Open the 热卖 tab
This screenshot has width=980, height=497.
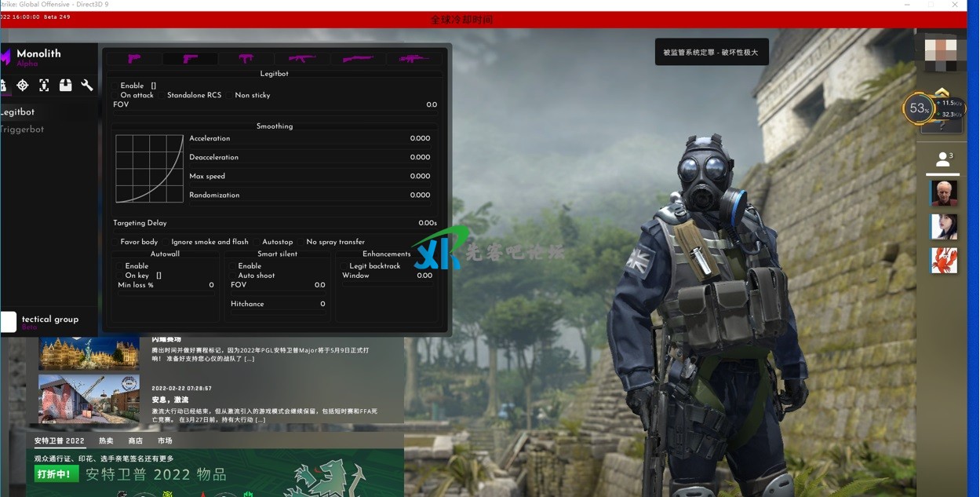pyautogui.click(x=106, y=441)
